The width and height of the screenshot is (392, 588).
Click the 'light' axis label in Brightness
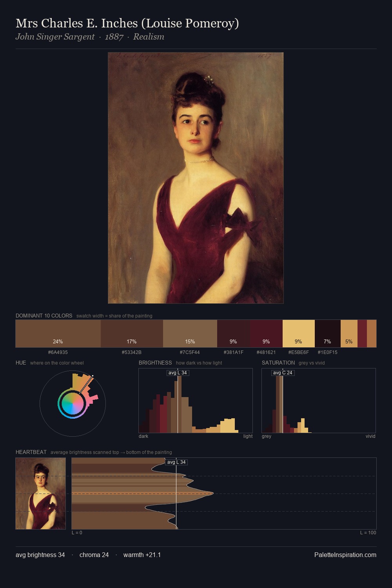(x=248, y=436)
